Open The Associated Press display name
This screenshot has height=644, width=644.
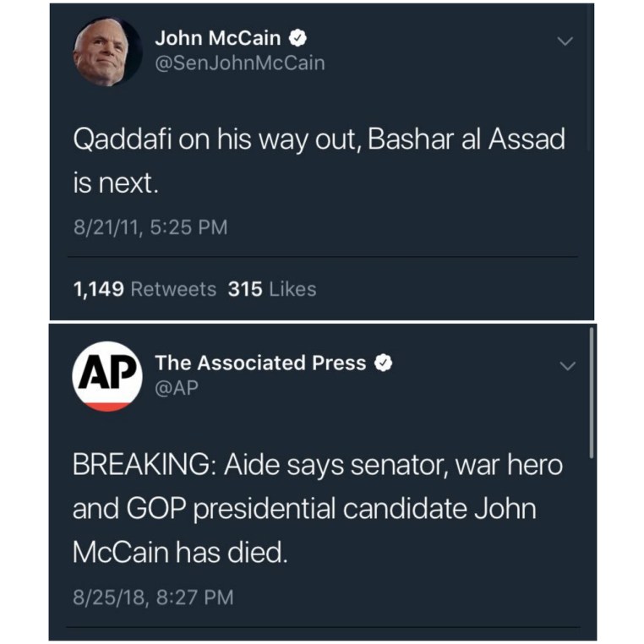pos(260,363)
